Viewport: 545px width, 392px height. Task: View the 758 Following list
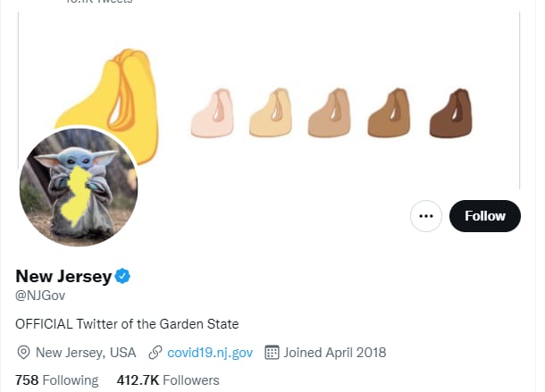[x=57, y=380]
